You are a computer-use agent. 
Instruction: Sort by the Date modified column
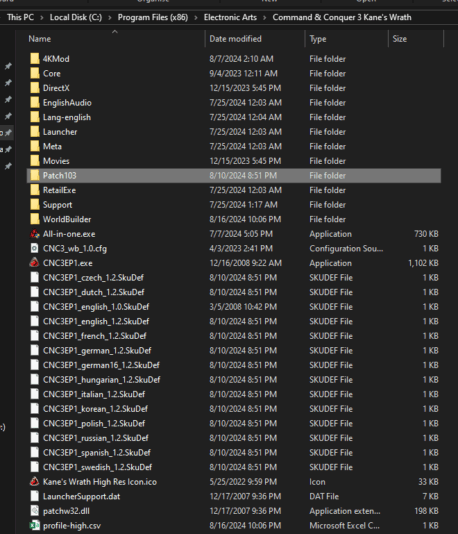point(235,39)
